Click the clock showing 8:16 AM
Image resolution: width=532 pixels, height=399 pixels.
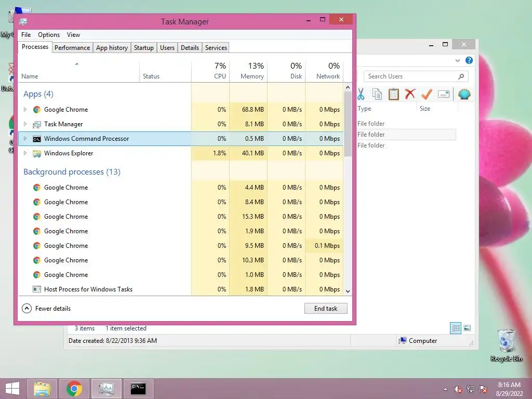point(509,385)
